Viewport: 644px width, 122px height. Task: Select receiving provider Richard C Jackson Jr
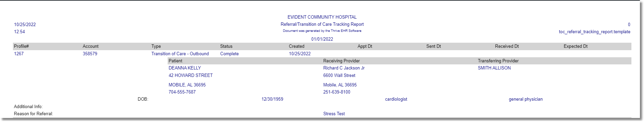click(344, 68)
